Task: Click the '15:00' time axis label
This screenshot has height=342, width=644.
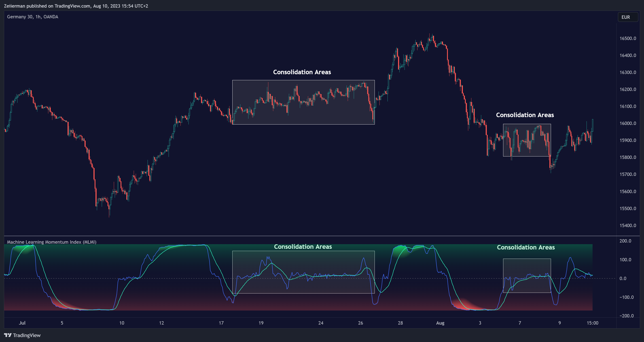Action: click(x=593, y=323)
